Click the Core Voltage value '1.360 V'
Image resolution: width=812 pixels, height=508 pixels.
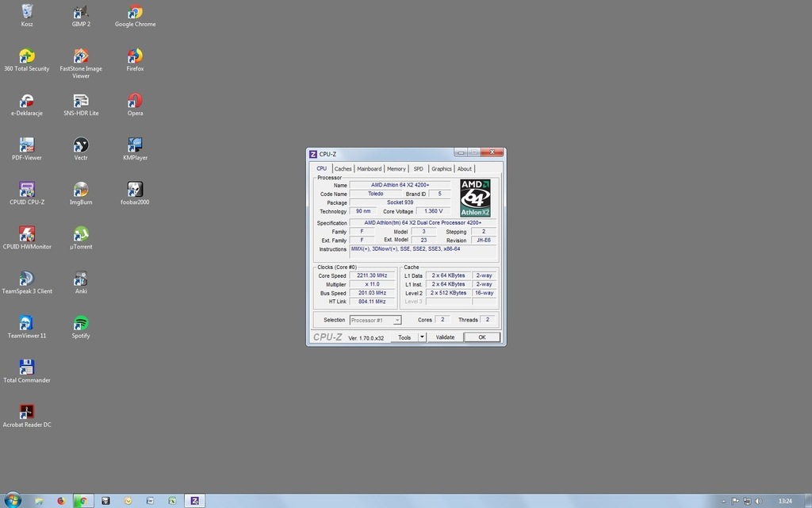point(434,211)
